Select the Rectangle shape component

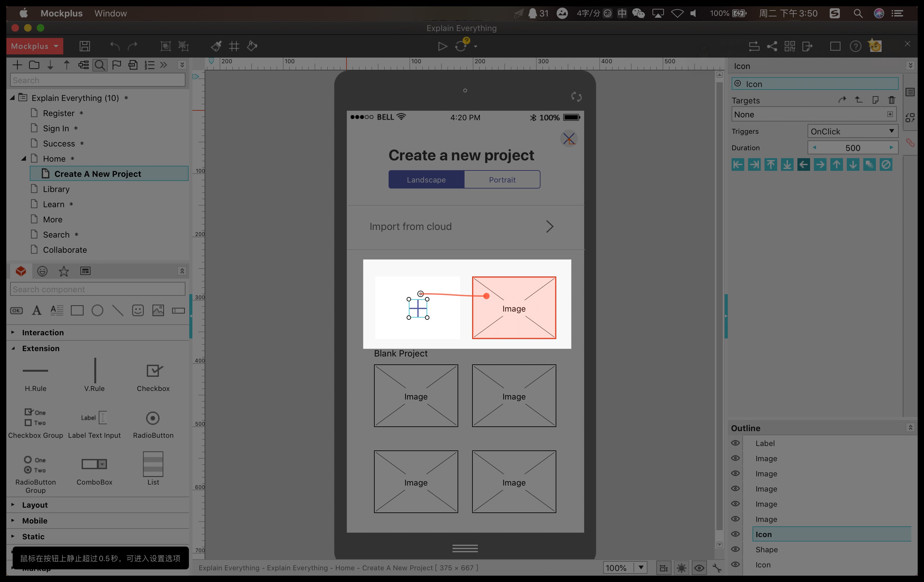(x=77, y=310)
